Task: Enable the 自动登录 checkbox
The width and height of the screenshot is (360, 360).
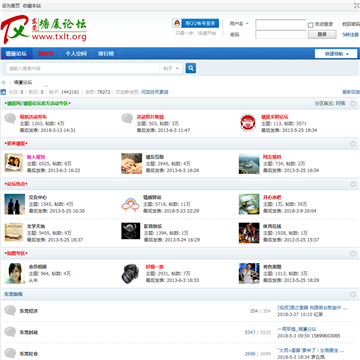Action: coord(310,25)
